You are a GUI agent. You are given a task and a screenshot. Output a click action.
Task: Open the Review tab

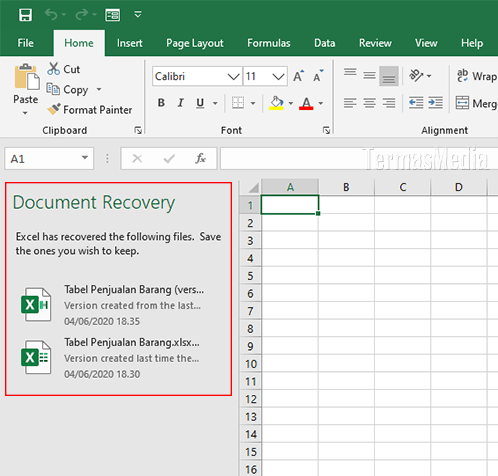375,43
